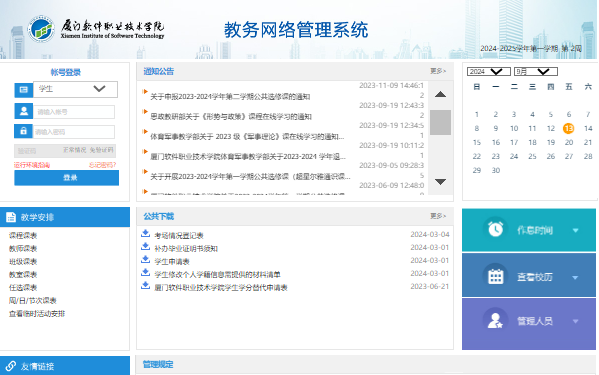Click the ID card icon beside 学生
Viewport: 599px width, 375px height.
click(24, 90)
